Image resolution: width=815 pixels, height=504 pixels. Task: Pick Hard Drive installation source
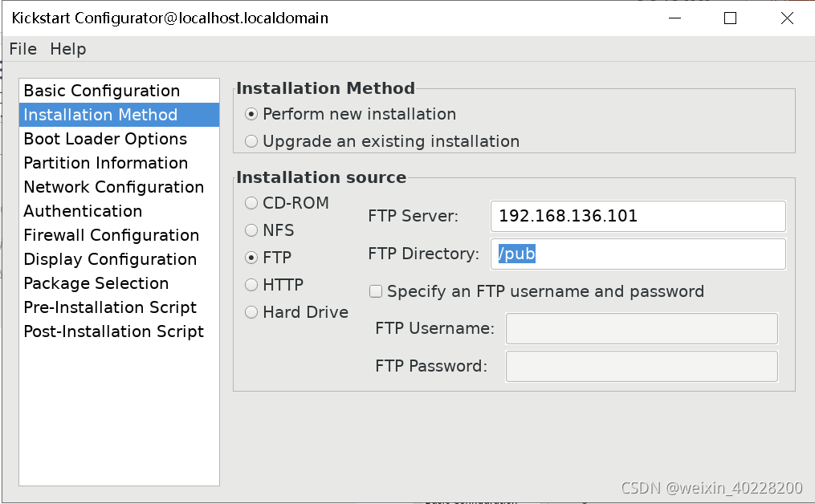(252, 312)
